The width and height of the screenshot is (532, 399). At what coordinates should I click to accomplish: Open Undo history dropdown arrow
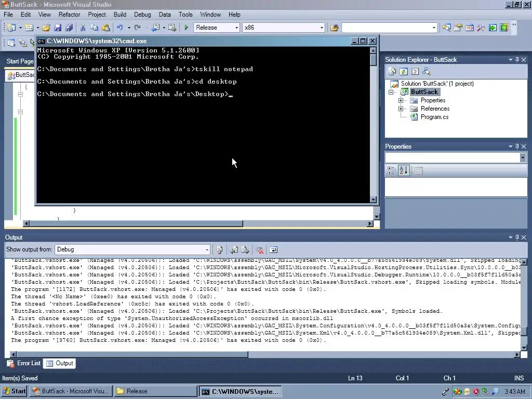point(129,28)
